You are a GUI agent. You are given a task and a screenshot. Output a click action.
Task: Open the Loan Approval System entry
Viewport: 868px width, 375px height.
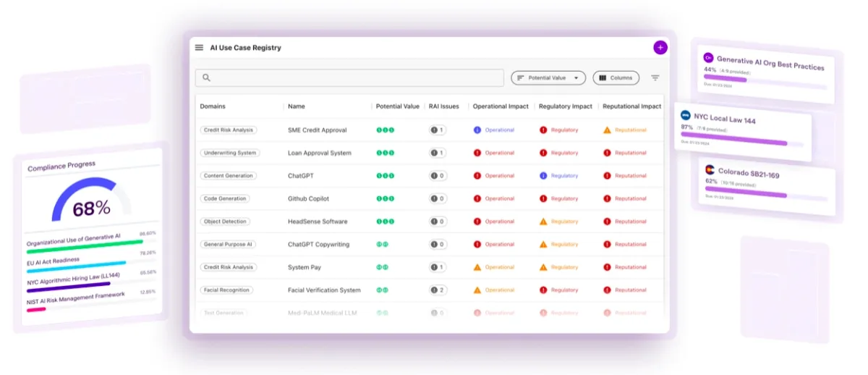coord(319,153)
